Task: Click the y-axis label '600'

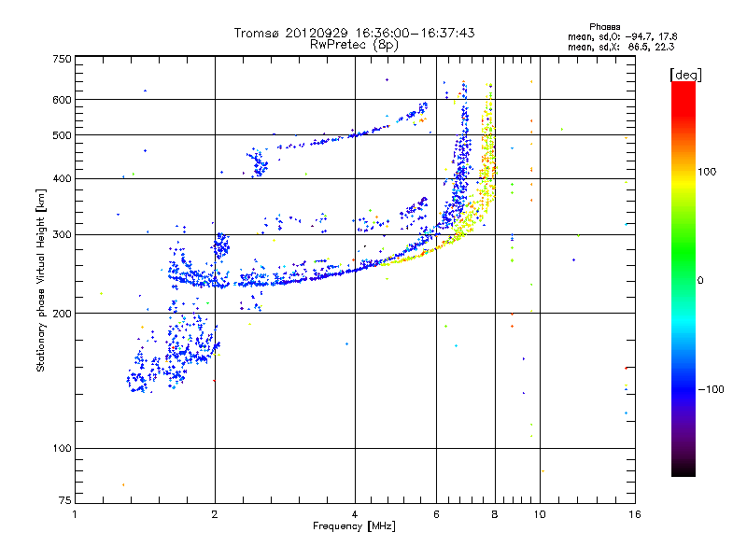Action: pos(63,100)
